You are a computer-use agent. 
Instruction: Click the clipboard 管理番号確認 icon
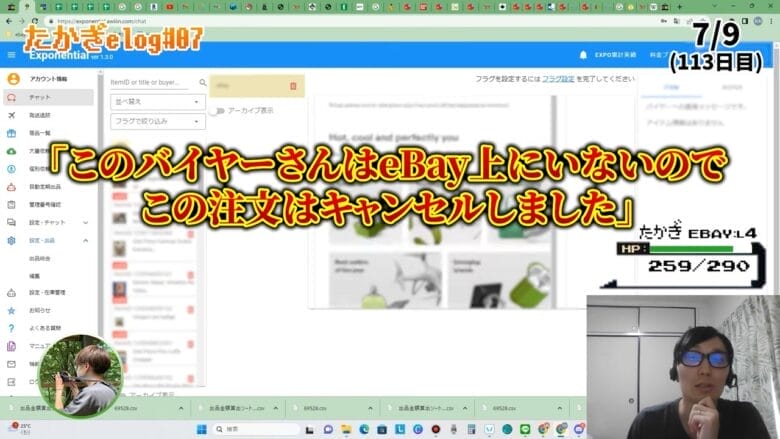click(x=11, y=205)
